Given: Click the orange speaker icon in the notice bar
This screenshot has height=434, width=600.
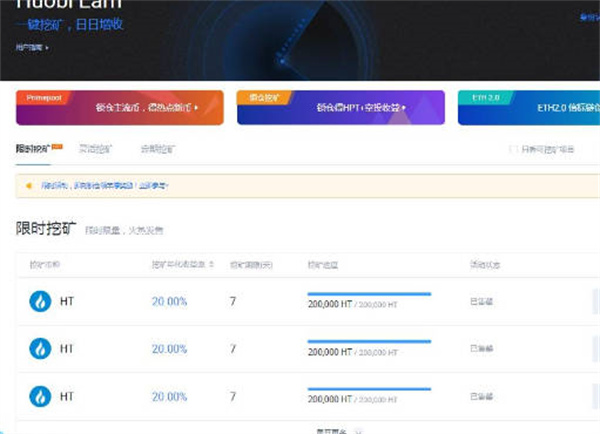Looking at the screenshot, I should coord(29,186).
